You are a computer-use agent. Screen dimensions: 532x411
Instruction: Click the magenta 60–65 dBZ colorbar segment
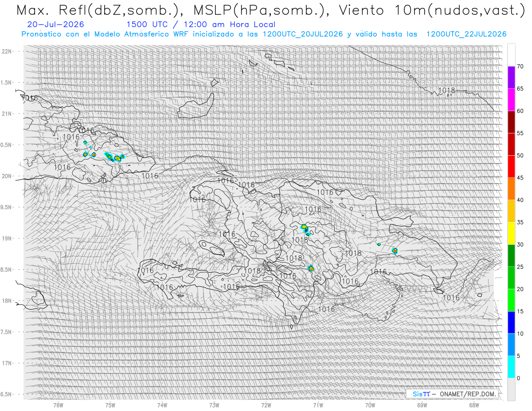click(511, 100)
